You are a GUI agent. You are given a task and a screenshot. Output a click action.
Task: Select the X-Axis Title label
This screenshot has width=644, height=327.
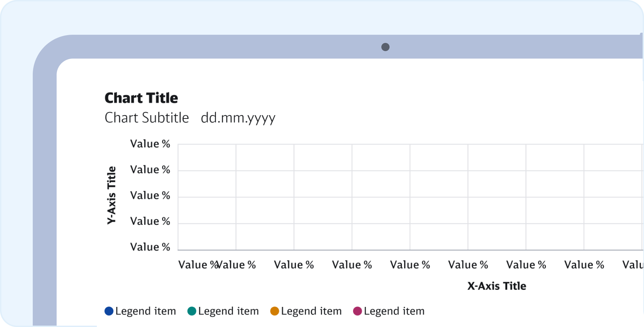tap(496, 286)
